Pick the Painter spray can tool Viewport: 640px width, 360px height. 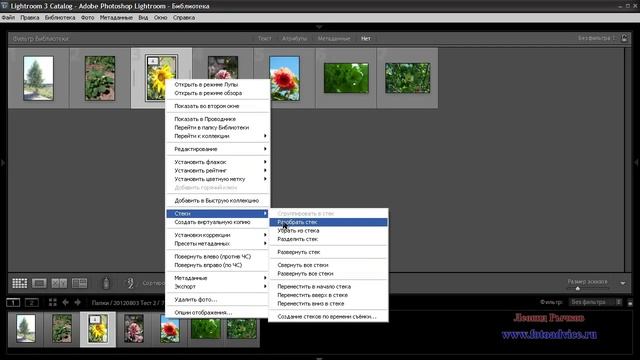click(x=106, y=283)
